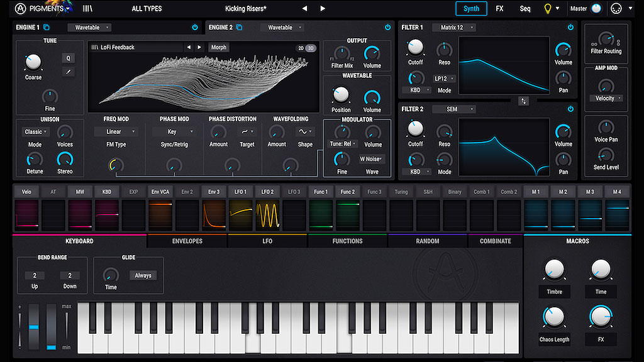Click the LFO 2 modulation source slot
The height and width of the screenshot is (362, 644).
click(x=267, y=192)
